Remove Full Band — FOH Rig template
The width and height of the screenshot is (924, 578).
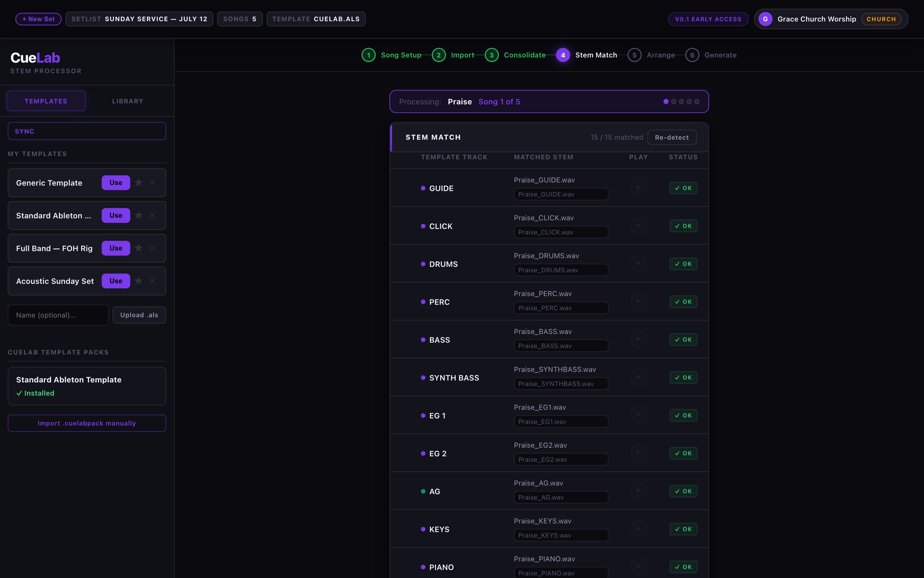point(152,248)
